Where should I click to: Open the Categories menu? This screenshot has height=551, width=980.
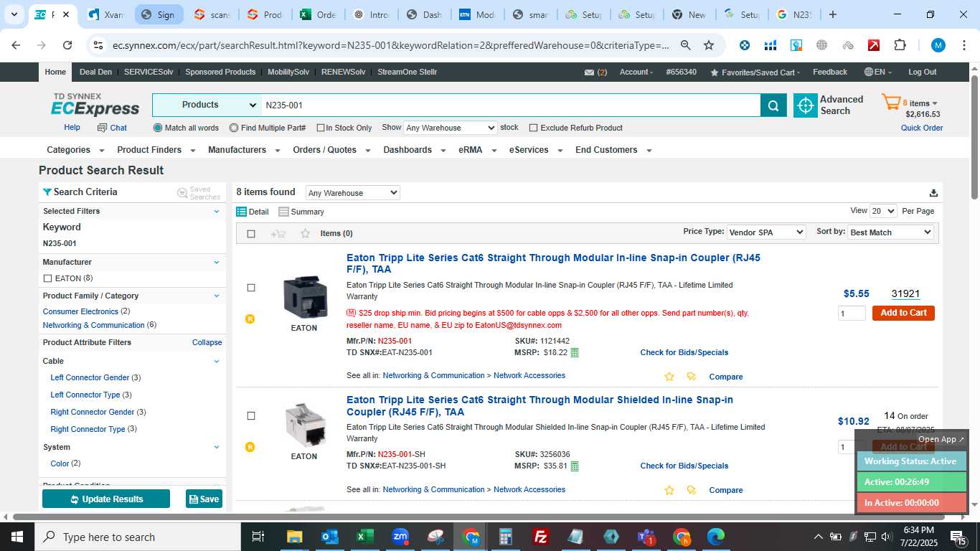75,150
